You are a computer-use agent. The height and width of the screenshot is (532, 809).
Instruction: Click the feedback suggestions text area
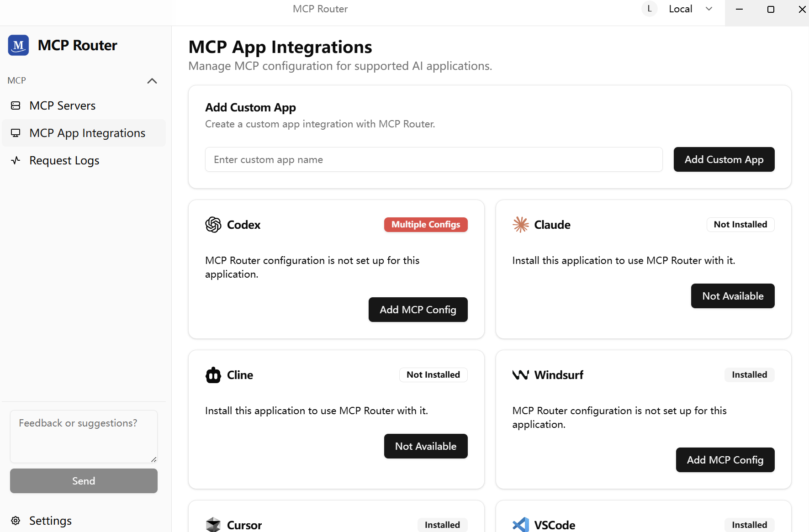[84, 436]
